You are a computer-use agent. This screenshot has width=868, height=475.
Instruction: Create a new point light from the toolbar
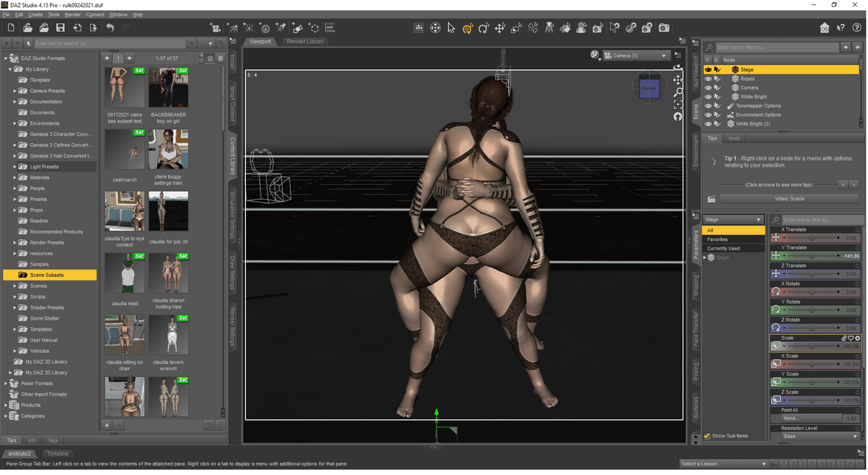pos(248,28)
